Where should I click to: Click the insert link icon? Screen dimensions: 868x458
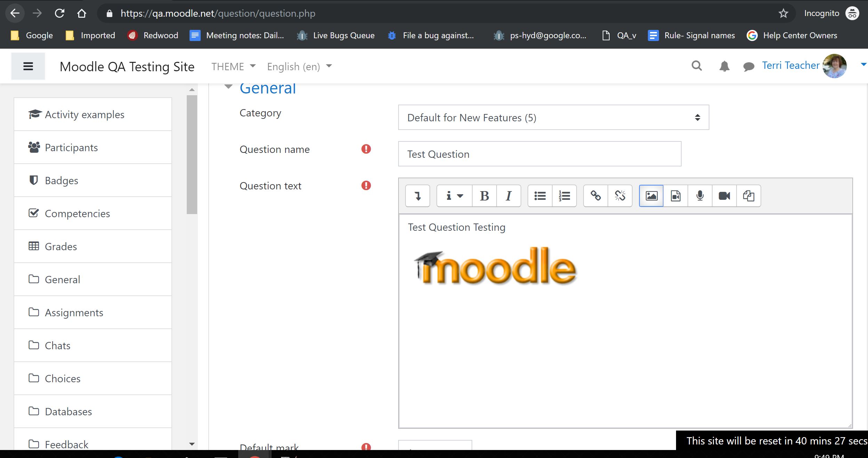[596, 196]
